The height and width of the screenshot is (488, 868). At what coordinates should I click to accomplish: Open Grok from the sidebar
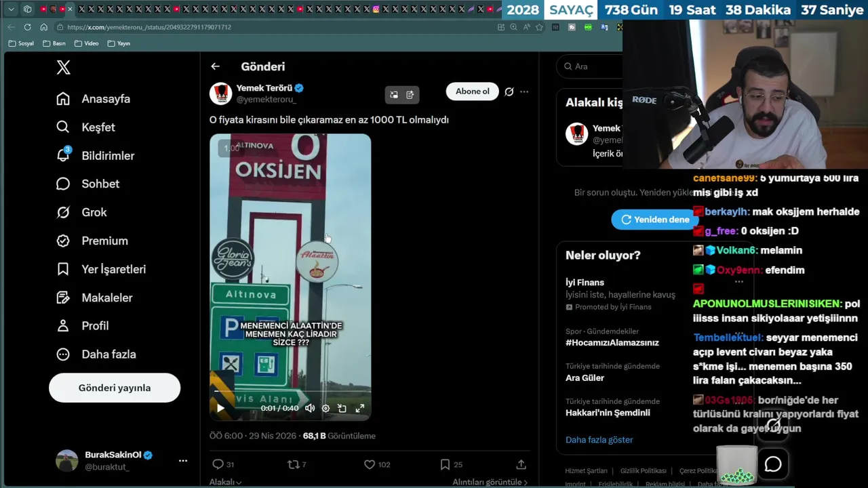tap(81, 213)
